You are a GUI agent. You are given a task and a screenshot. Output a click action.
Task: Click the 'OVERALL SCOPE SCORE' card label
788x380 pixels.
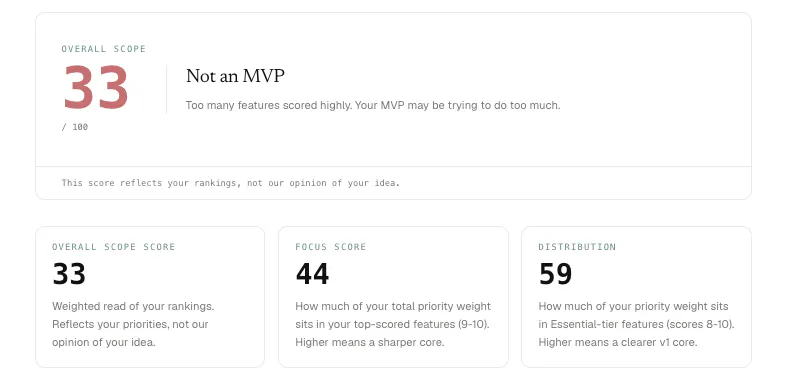point(114,247)
